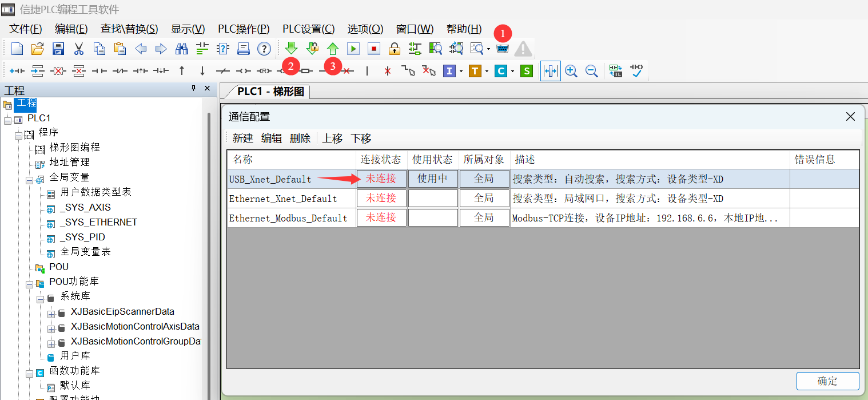This screenshot has width=868, height=400.
Task: Click the purple I instruction icon
Action: [449, 71]
